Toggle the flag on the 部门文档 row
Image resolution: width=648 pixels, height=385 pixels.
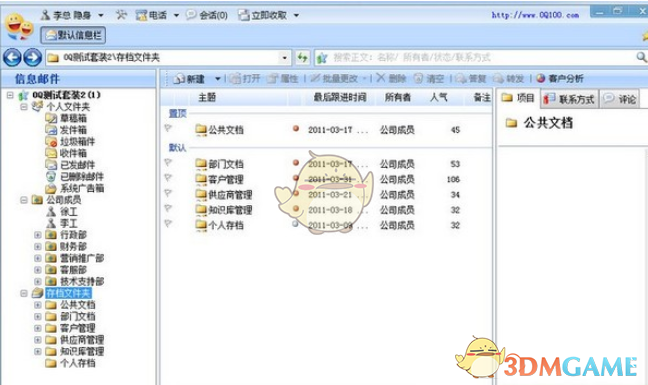point(168,163)
